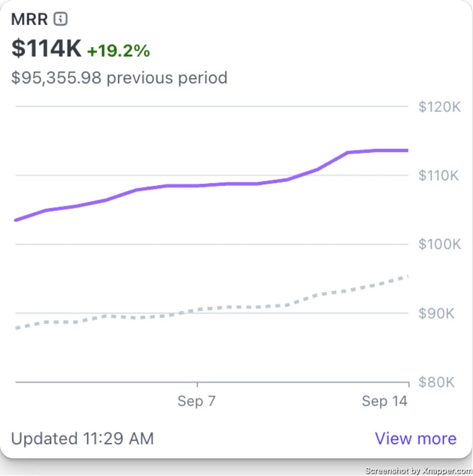
Task: Select the $114K current MRR value
Action: coord(46,48)
